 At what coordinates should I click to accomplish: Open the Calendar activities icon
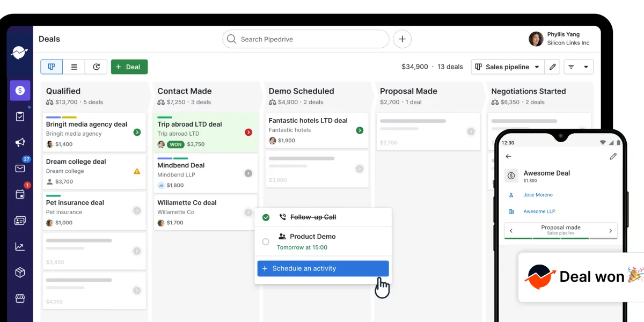point(20,194)
